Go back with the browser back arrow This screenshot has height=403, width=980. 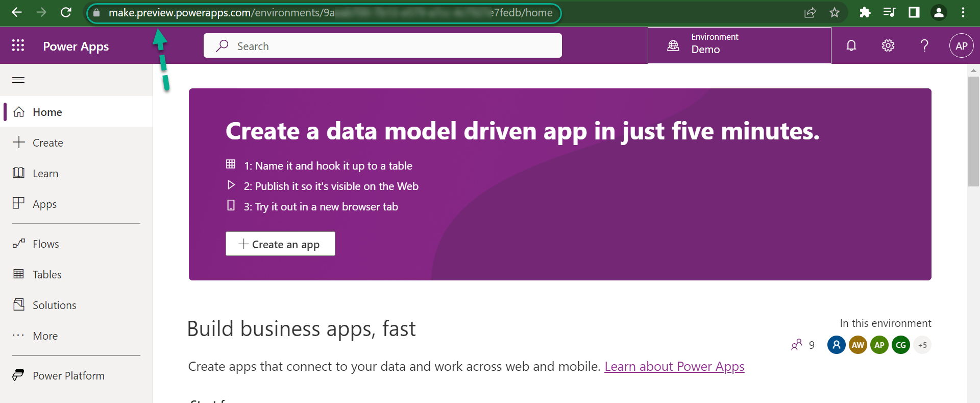[x=17, y=12]
